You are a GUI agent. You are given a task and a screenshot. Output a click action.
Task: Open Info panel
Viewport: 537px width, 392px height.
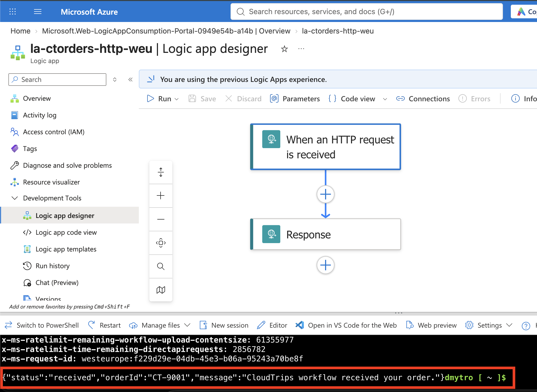(x=524, y=99)
